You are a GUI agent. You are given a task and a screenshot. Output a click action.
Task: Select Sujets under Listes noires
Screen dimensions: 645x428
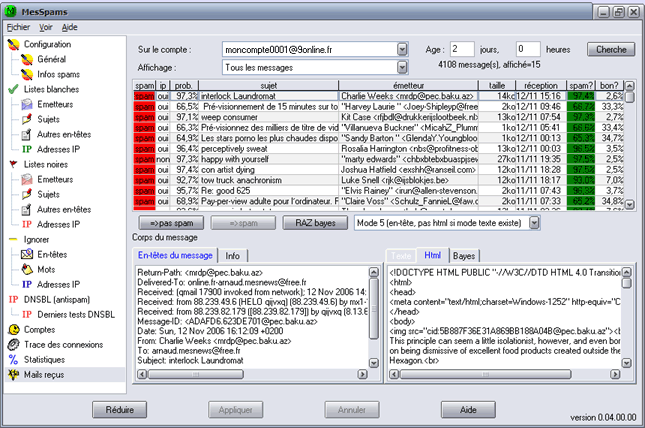51,195
